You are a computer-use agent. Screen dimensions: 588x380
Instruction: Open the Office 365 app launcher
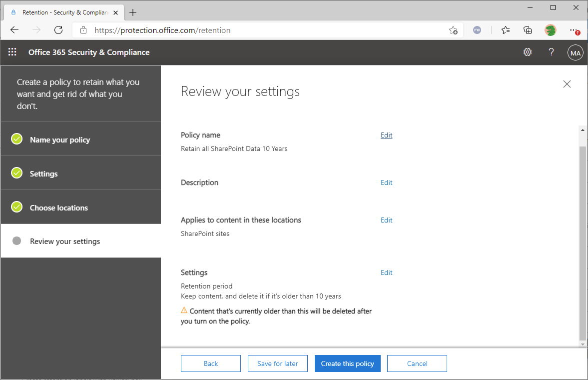(x=12, y=52)
